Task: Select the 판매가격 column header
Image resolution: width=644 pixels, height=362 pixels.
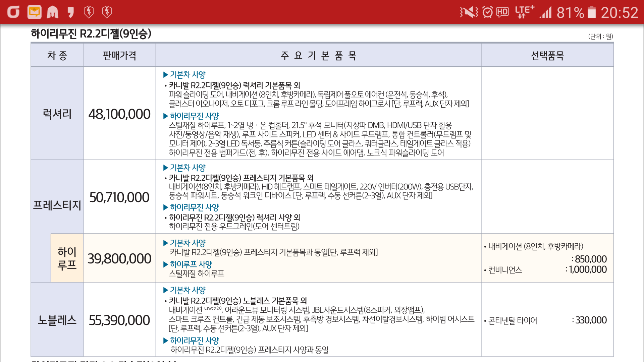Action: click(x=119, y=55)
